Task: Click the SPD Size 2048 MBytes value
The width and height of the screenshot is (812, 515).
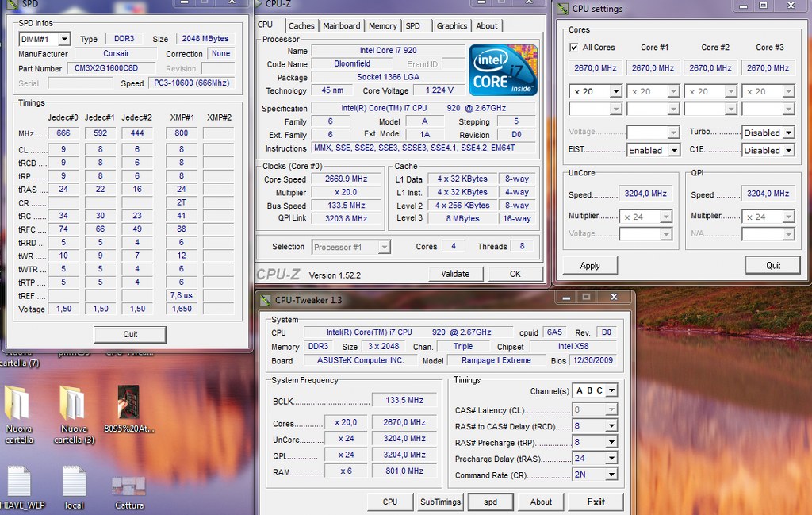Action: (x=205, y=38)
